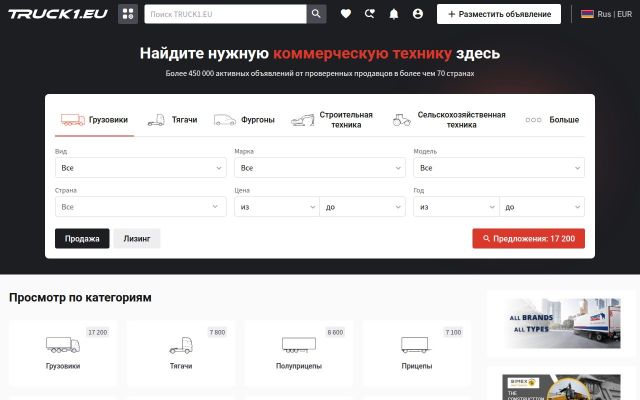Open notifications bell icon
This screenshot has width=640, height=400.
pos(394,14)
